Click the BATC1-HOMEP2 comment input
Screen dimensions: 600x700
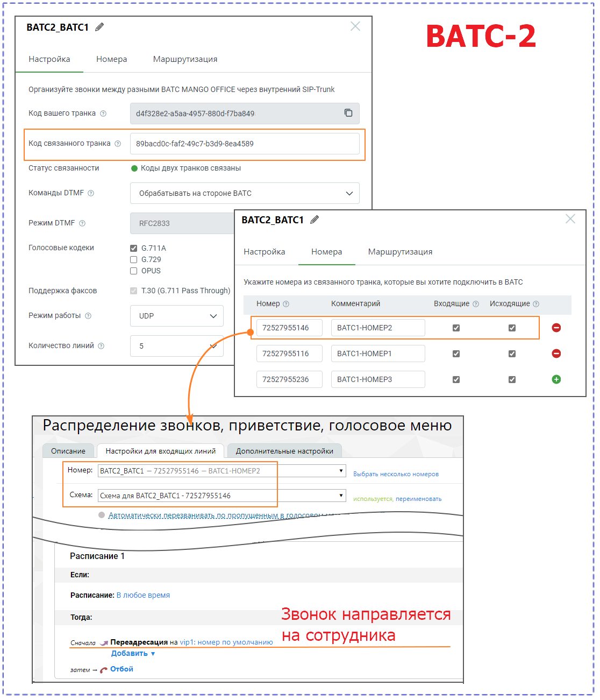[x=378, y=328]
